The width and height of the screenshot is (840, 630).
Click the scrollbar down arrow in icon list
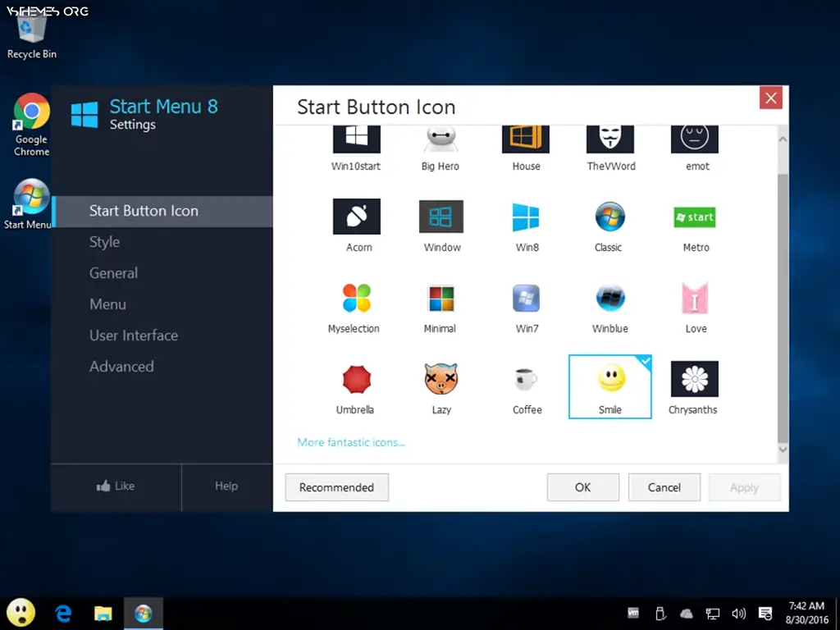[x=783, y=450]
